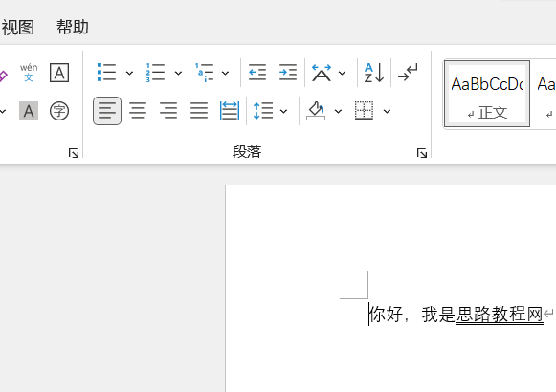Click the numbered list icon
This screenshot has height=392, width=556.
155,73
